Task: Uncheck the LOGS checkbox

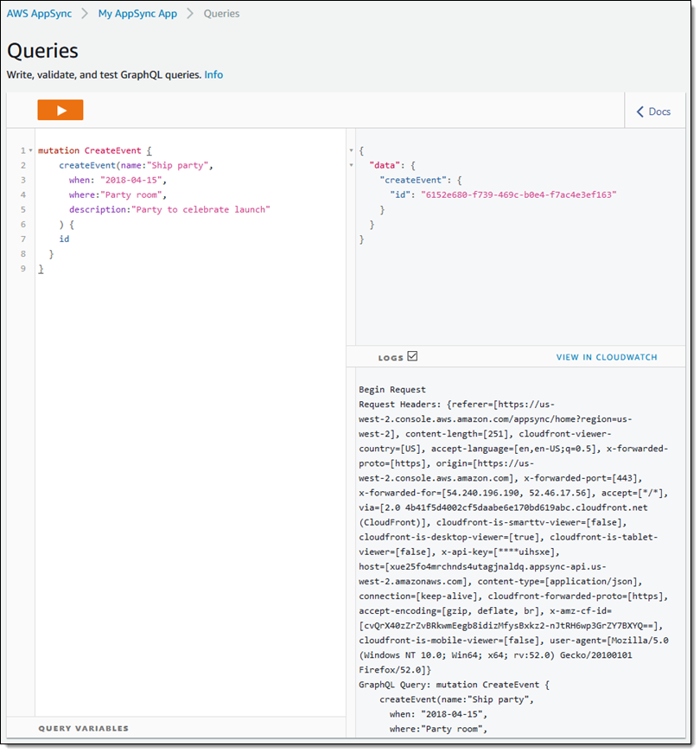Action: (x=412, y=356)
